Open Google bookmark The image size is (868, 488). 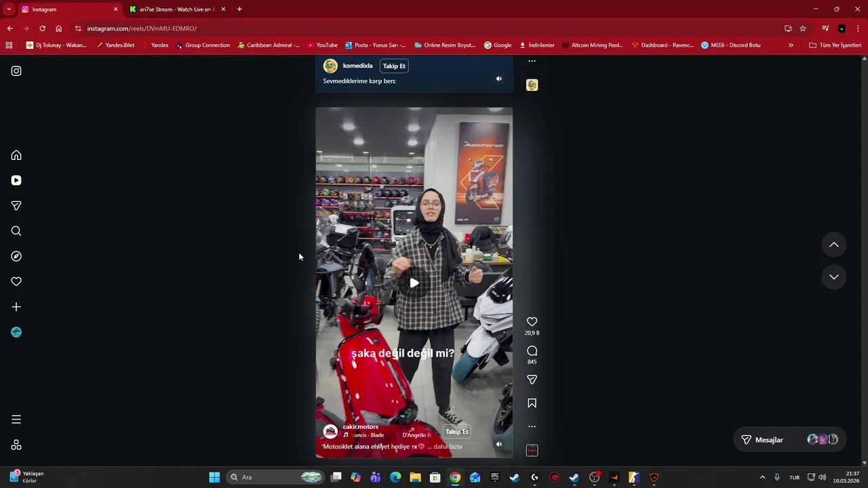pos(498,45)
